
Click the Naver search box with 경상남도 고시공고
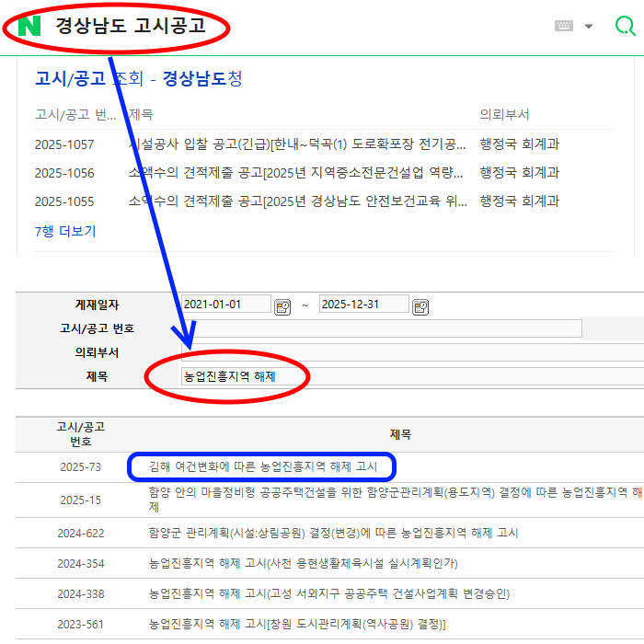[276, 27]
